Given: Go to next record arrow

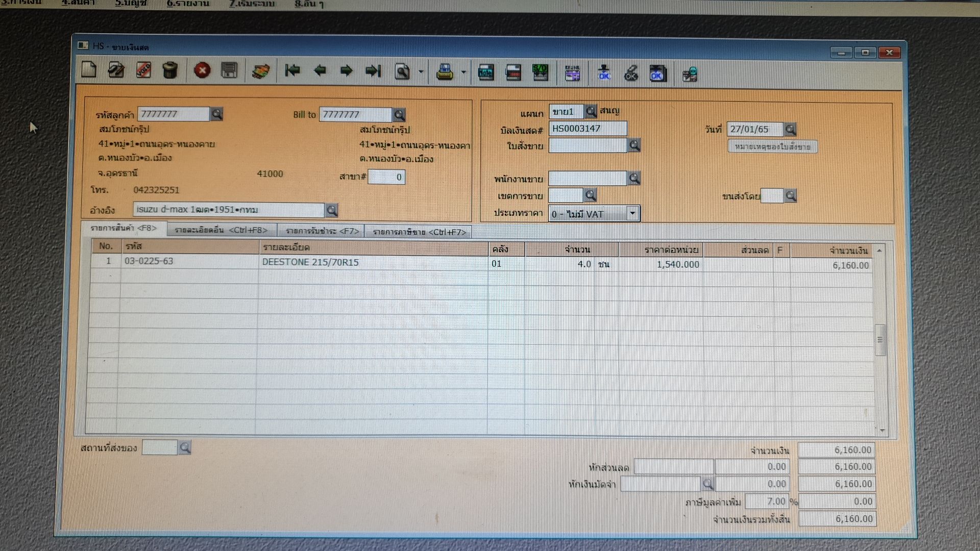Looking at the screenshot, I should [x=347, y=71].
